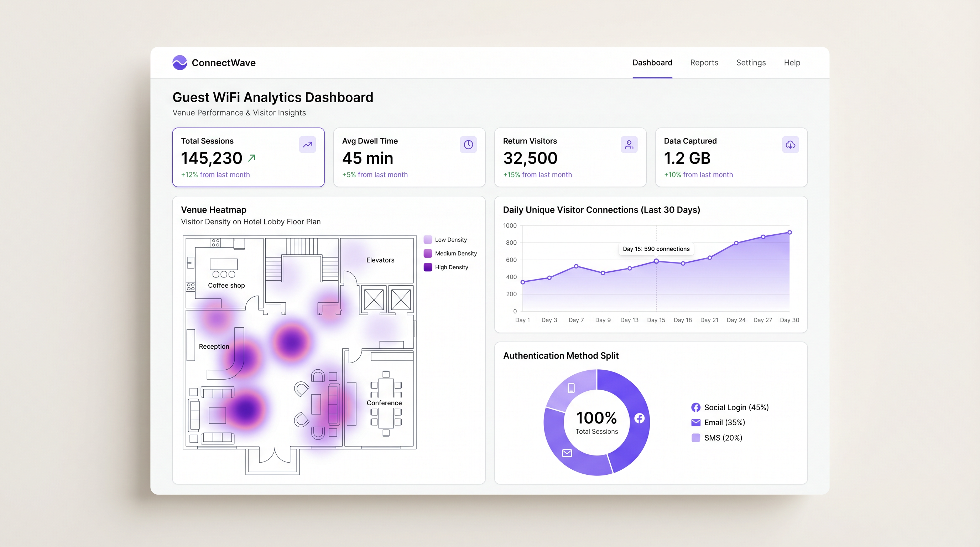
Task: Click the cloud download icon on Data Captured card
Action: [x=790, y=145]
